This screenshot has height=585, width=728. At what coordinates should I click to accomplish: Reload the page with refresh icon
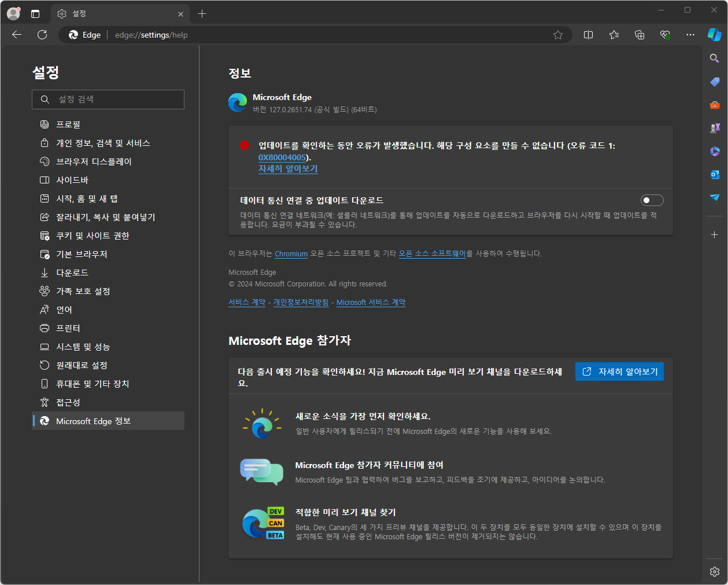pos(42,35)
